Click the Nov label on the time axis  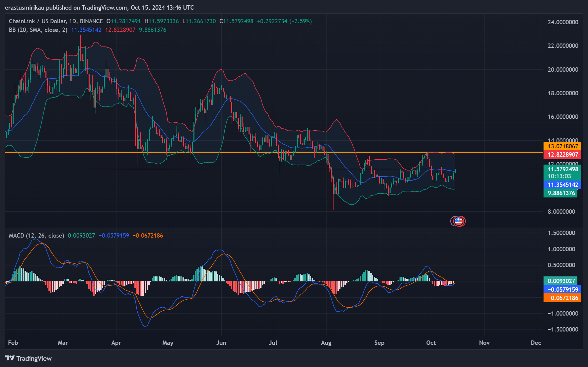click(x=484, y=343)
